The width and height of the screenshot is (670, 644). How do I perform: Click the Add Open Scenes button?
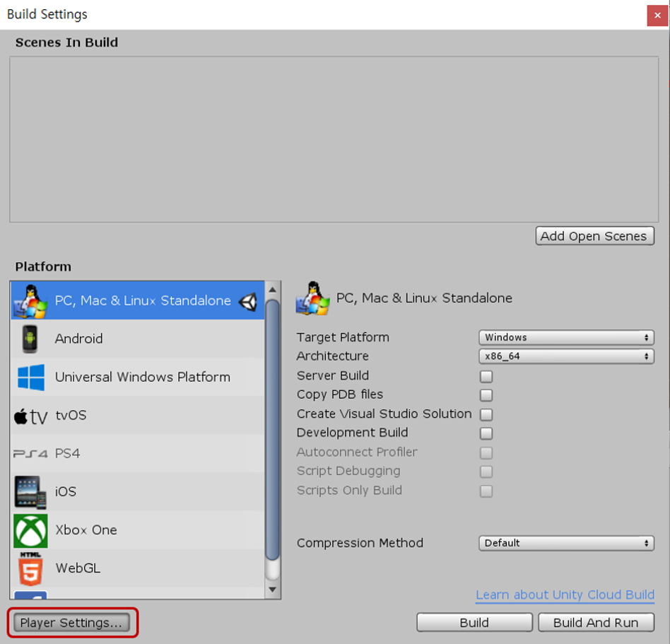(x=594, y=236)
